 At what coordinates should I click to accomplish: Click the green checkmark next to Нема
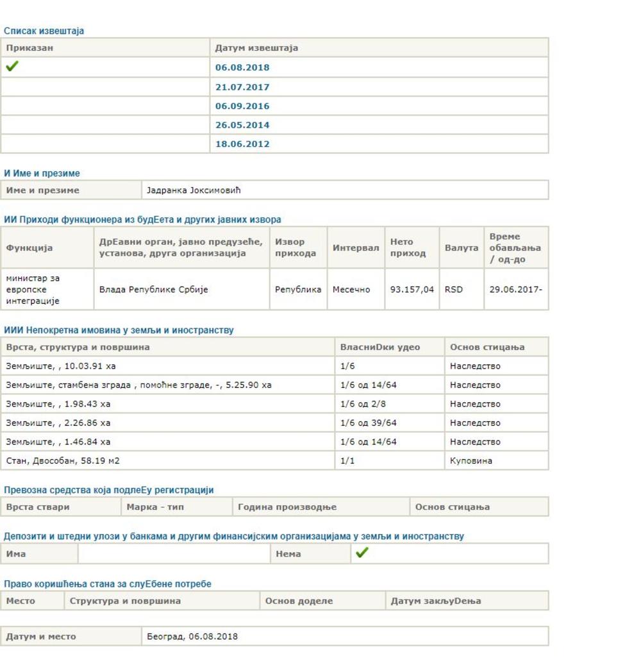coord(362,553)
